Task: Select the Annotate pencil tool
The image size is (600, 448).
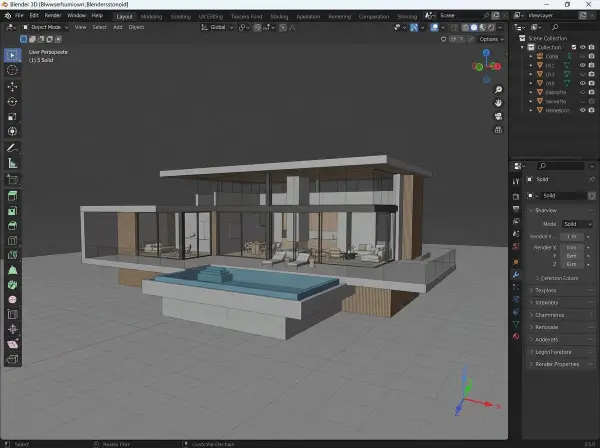Action: tap(12, 148)
